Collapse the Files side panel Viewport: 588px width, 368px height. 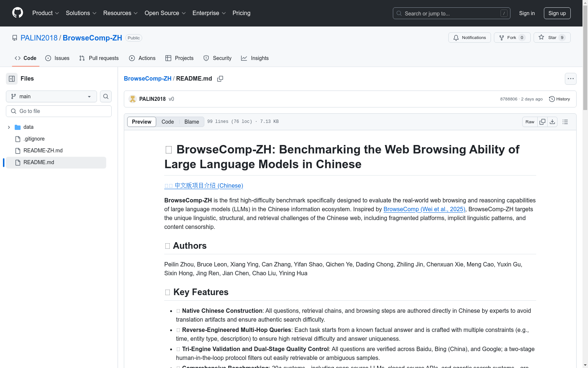[x=11, y=78]
